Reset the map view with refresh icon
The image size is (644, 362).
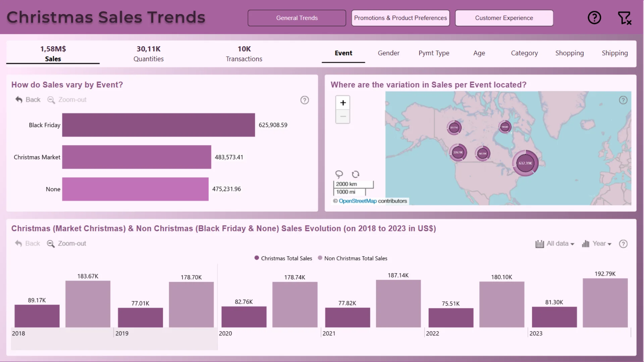pos(356,174)
